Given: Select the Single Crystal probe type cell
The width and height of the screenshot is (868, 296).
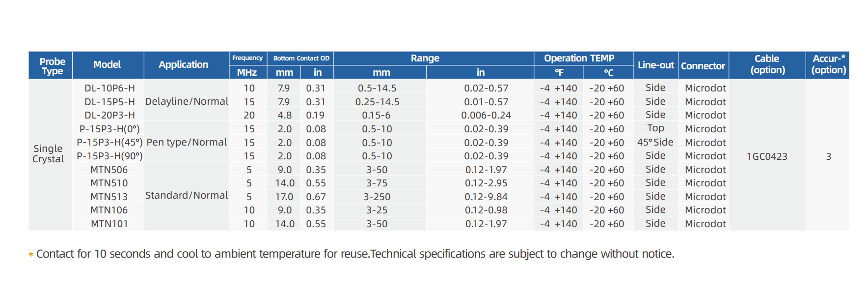Looking at the screenshot, I should coord(48,154).
